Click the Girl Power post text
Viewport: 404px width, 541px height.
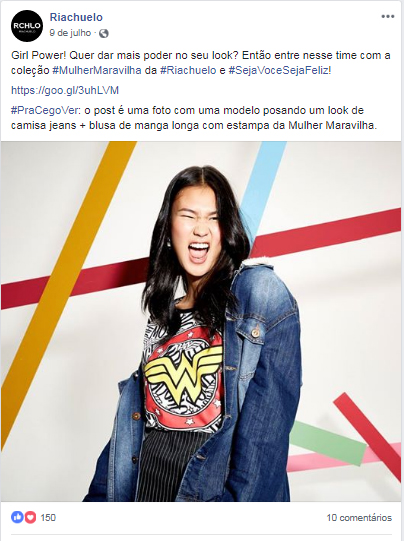[201, 63]
